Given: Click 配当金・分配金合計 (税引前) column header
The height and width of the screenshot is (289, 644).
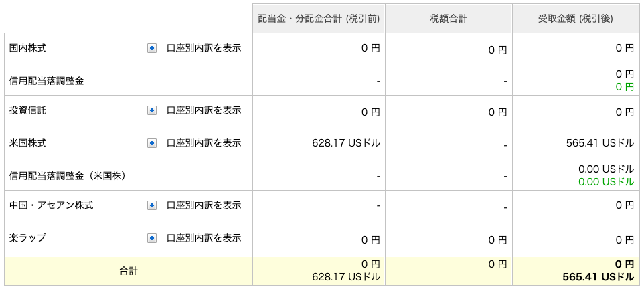Looking at the screenshot, I should [319, 19].
